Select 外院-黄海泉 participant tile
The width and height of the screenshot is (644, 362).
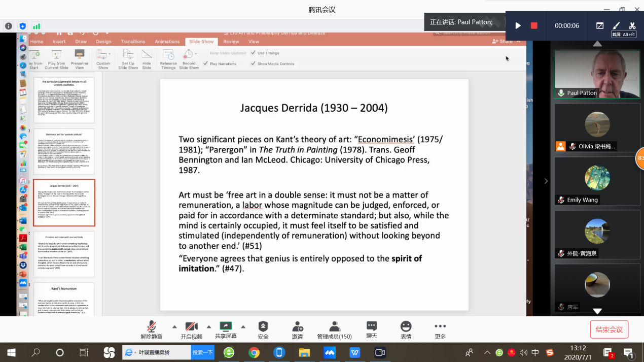597,234
